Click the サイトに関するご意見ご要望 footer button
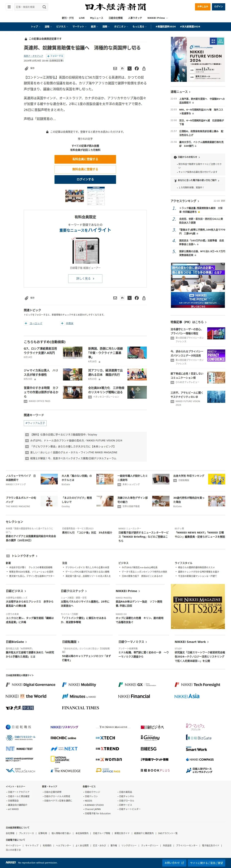 point(207,863)
